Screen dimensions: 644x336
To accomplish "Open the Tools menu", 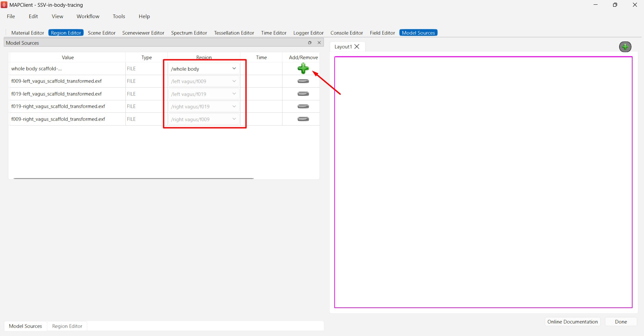I will pyautogui.click(x=119, y=16).
